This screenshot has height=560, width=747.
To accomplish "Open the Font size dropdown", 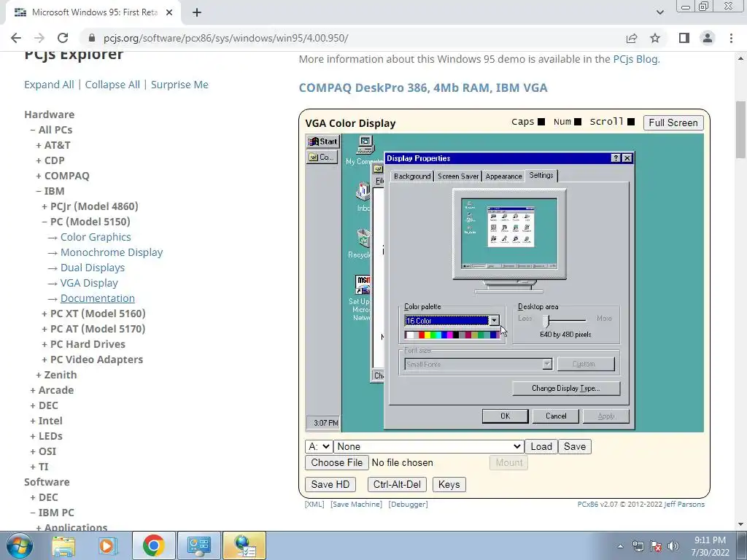I will (478, 365).
